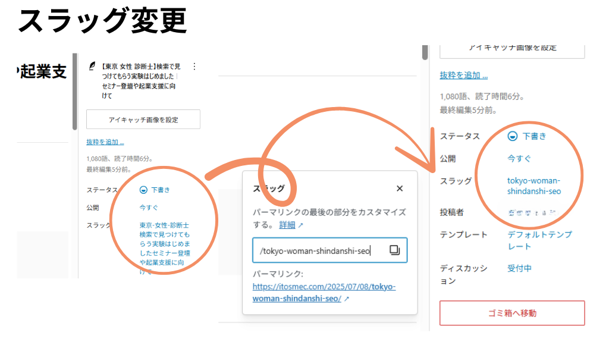609x364 pixels.
Task: Click the draft status circle icon, right panel
Action: (513, 136)
